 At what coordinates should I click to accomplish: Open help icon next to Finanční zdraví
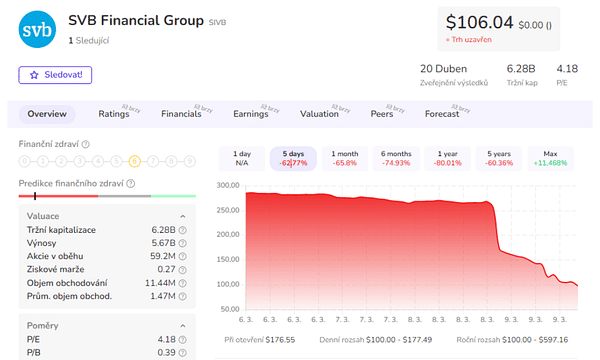point(86,144)
